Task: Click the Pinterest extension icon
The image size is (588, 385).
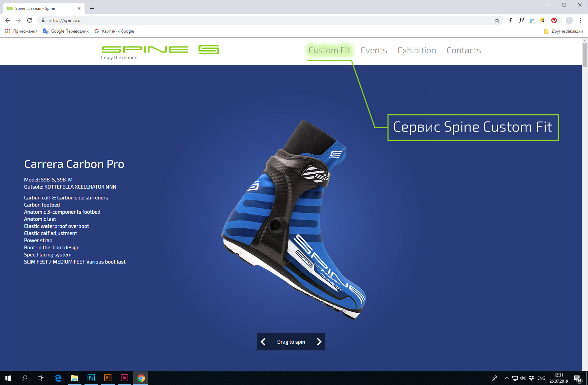Action: pyautogui.click(x=554, y=20)
